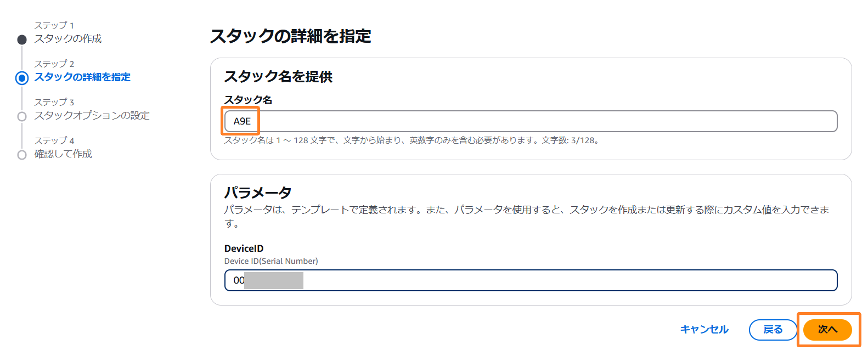Click the パラメータ section heading
The image size is (868, 356).
[257, 193]
